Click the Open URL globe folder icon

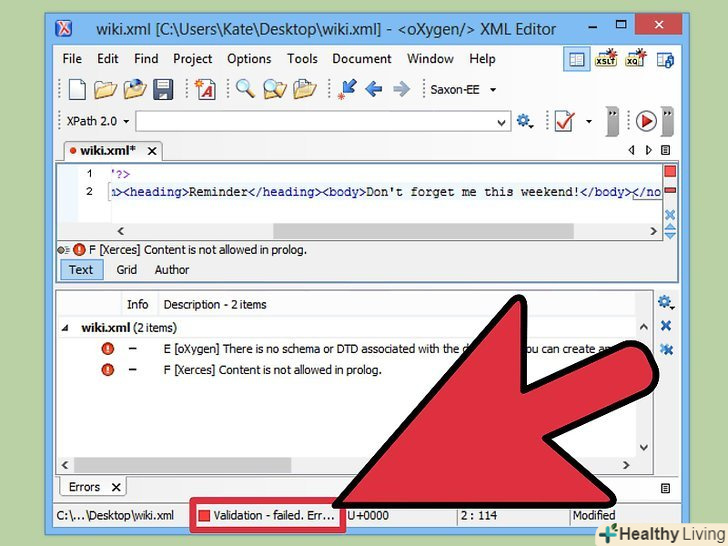tap(135, 89)
